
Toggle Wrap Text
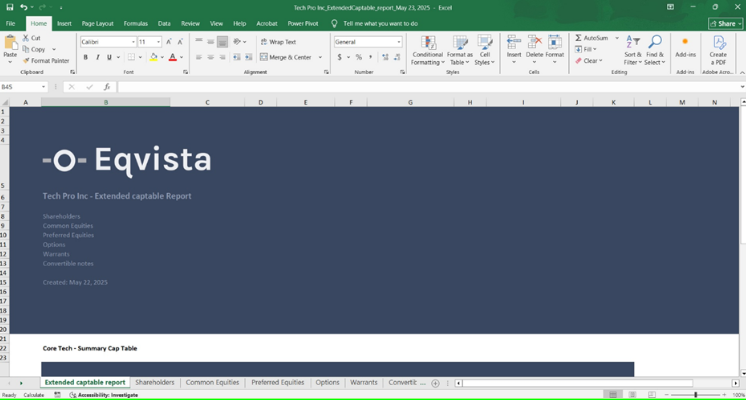(278, 42)
